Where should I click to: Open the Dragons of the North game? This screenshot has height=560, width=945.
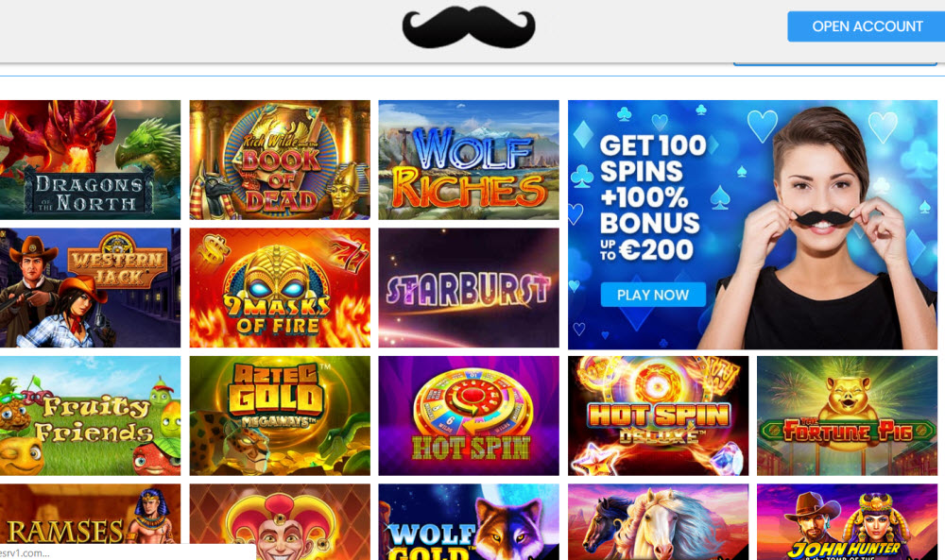tap(90, 160)
